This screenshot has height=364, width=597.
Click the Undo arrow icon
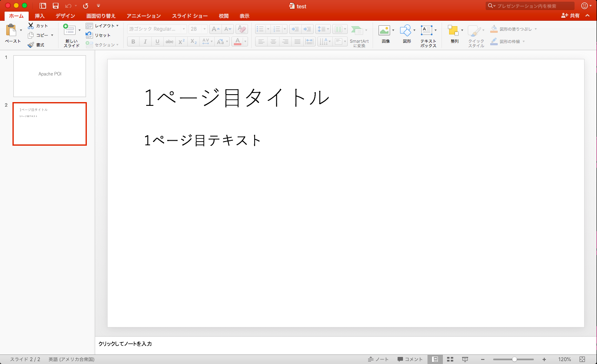pyautogui.click(x=68, y=6)
